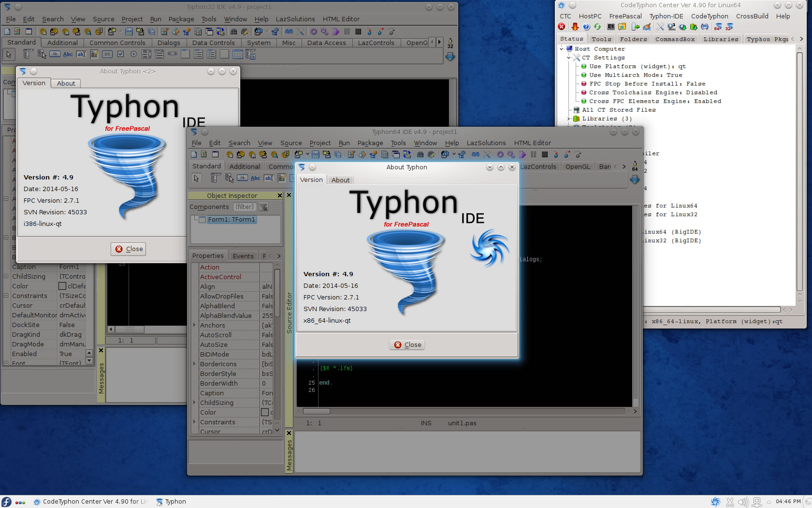Select the TToggleBox 'on' component in Typhon32 palette
The width and height of the screenshot is (812, 508).
(107, 54)
